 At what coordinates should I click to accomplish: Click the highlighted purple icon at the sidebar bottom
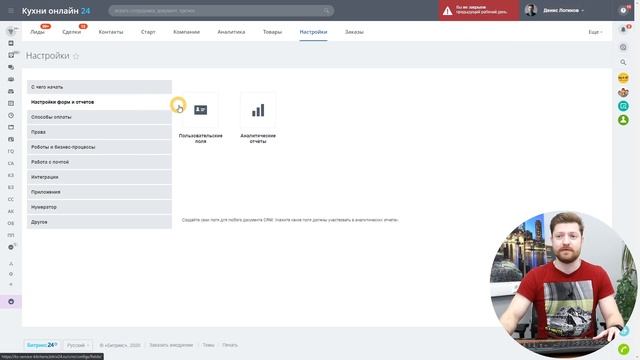(11, 302)
